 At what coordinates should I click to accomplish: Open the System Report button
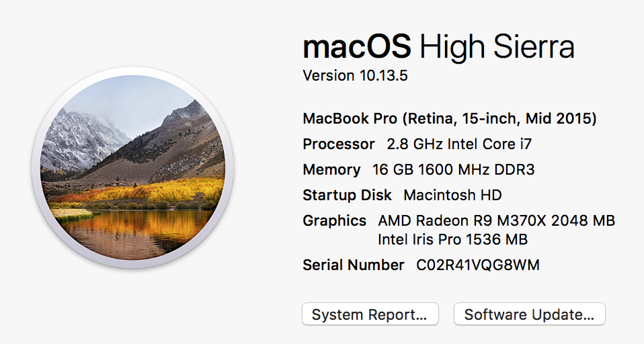point(370,314)
